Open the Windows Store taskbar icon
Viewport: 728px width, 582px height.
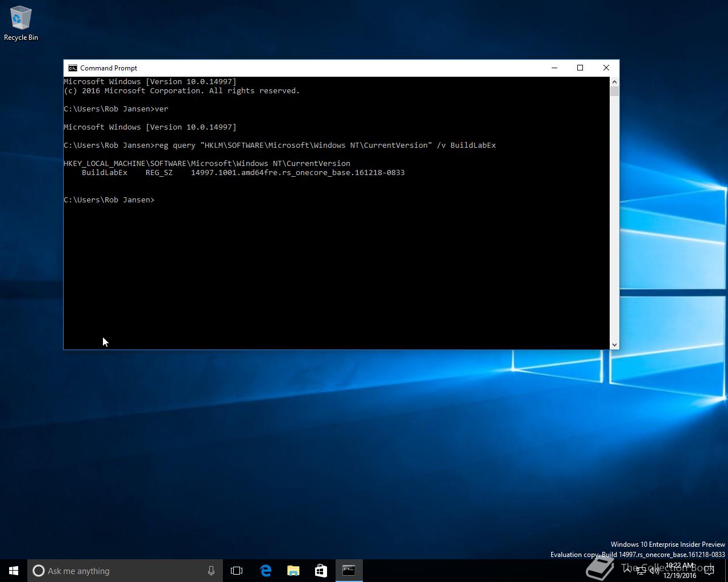pos(321,571)
